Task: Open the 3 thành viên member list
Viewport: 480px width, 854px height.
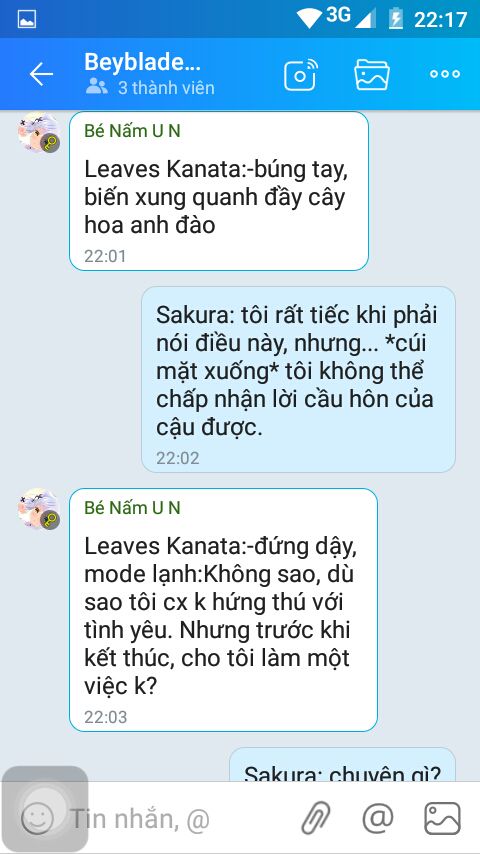Action: click(x=166, y=88)
